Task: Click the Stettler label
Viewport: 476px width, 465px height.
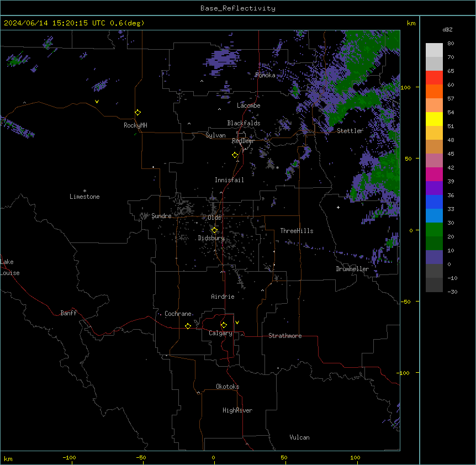Action: tap(350, 131)
